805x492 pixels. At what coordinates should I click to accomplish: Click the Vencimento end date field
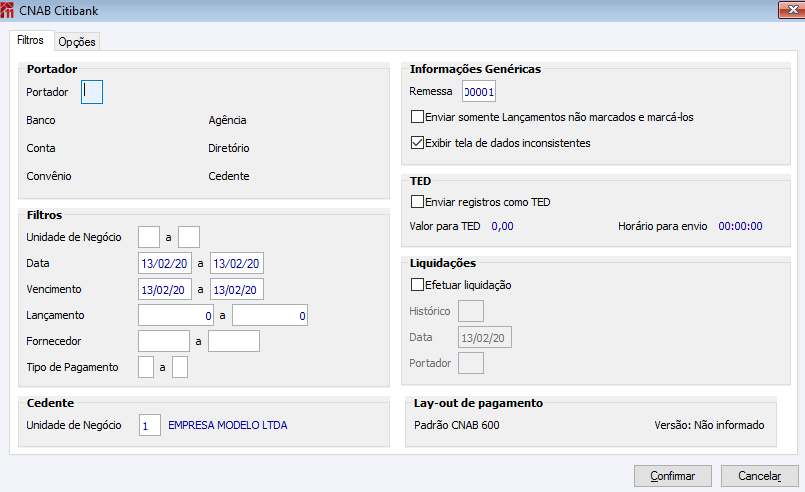[237, 289]
